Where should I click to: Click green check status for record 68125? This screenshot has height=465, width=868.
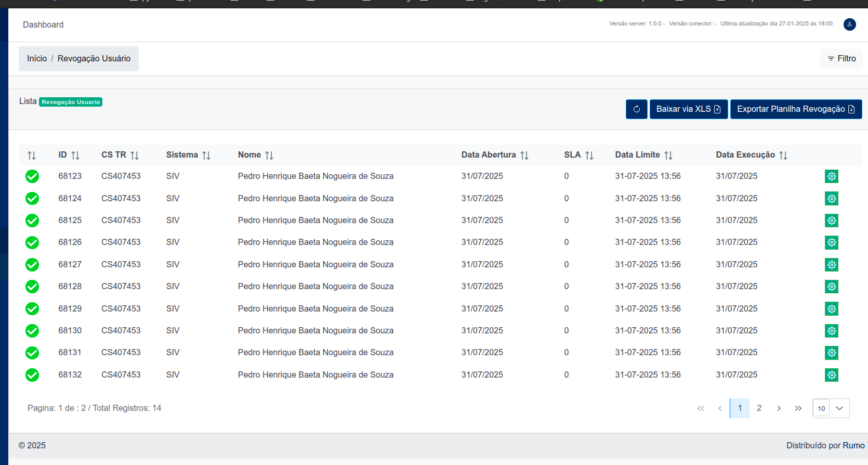(32, 221)
